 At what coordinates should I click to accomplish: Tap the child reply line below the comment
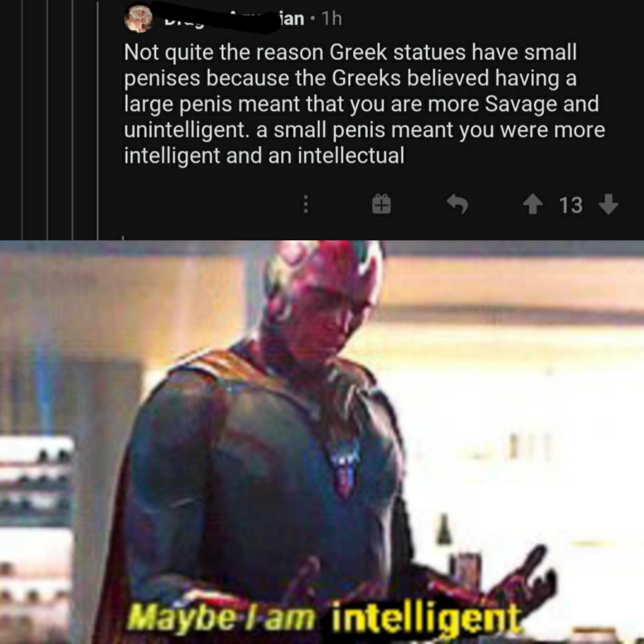[123, 238]
